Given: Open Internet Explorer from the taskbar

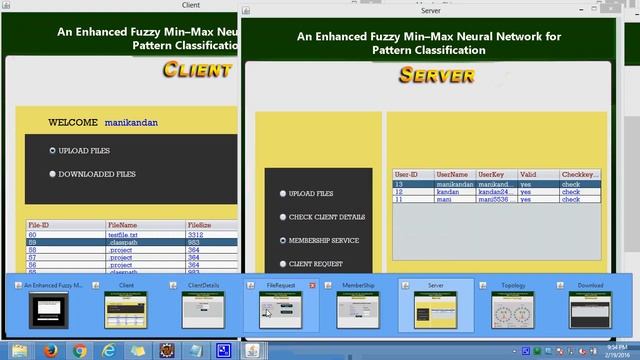Looking at the screenshot, I should coord(109,351).
